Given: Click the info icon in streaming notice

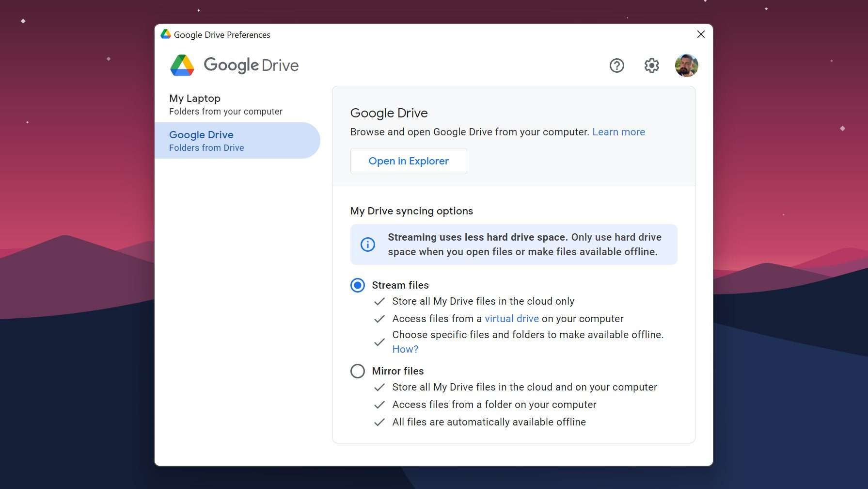Looking at the screenshot, I should pyautogui.click(x=368, y=244).
